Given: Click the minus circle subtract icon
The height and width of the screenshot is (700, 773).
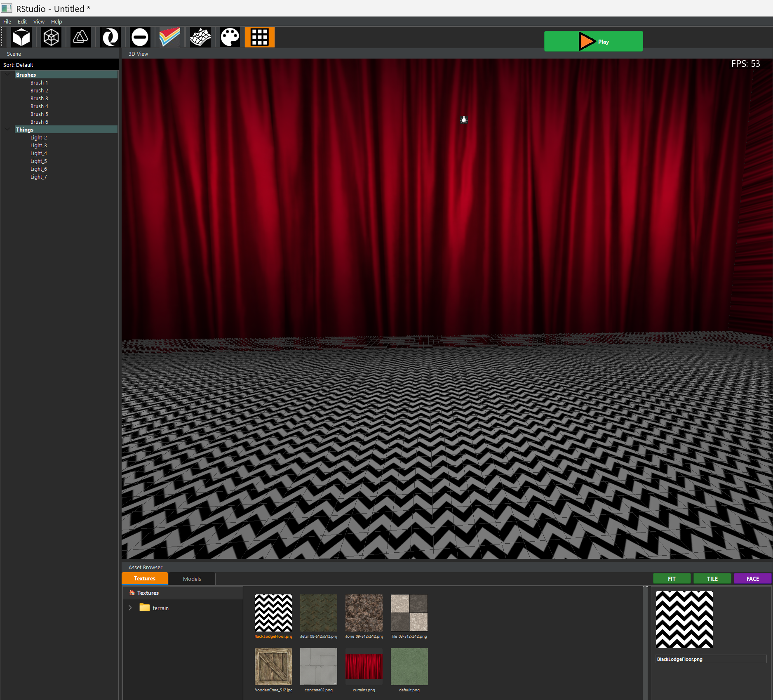Looking at the screenshot, I should coord(140,38).
